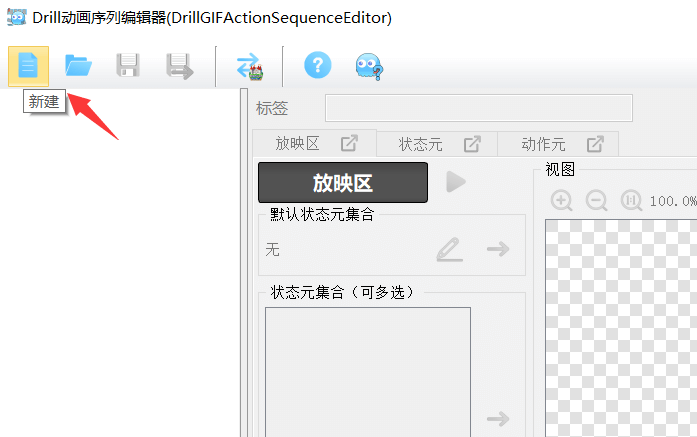Edit the 默认状态元集合 with pencil icon
697x437 pixels.
point(450,249)
